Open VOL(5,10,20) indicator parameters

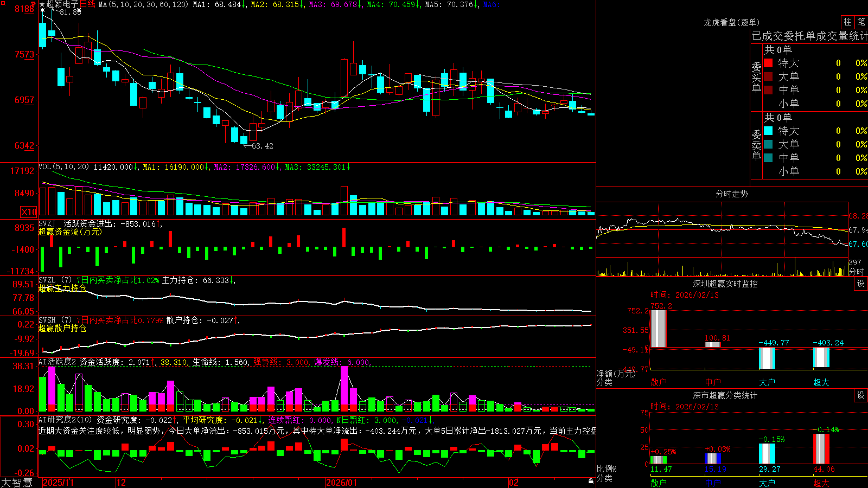coord(64,167)
